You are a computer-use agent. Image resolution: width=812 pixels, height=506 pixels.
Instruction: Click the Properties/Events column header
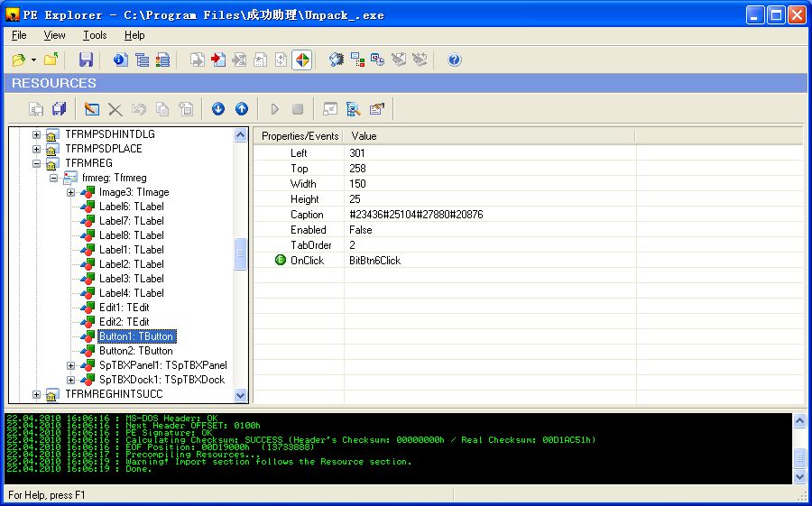click(x=299, y=136)
